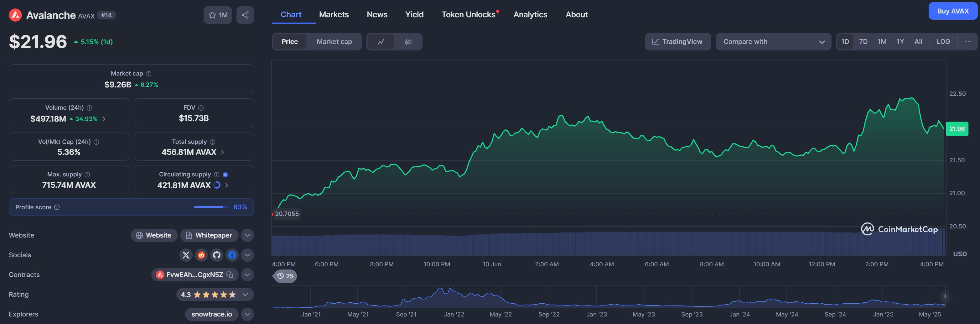
Task: Open the snowtrace.io explorer link
Action: 211,315
